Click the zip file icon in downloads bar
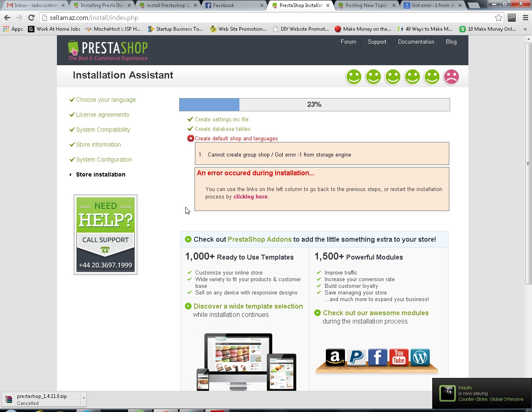 (x=9, y=400)
